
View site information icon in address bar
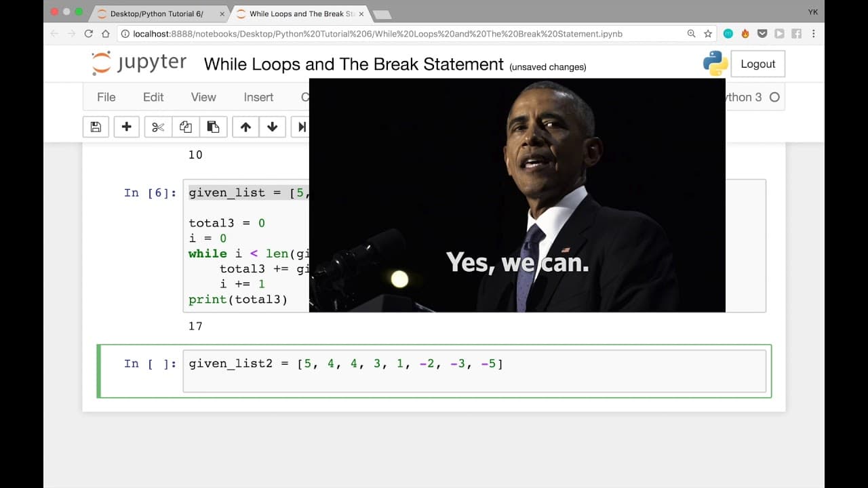pos(125,33)
